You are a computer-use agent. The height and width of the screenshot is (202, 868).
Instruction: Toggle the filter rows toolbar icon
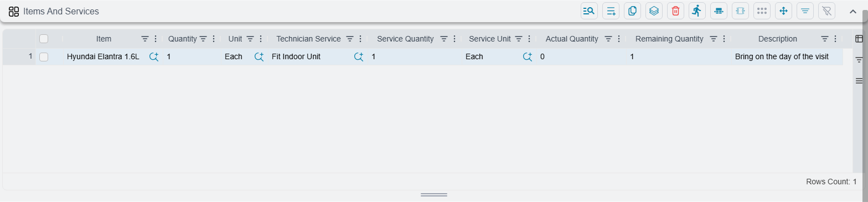click(805, 11)
